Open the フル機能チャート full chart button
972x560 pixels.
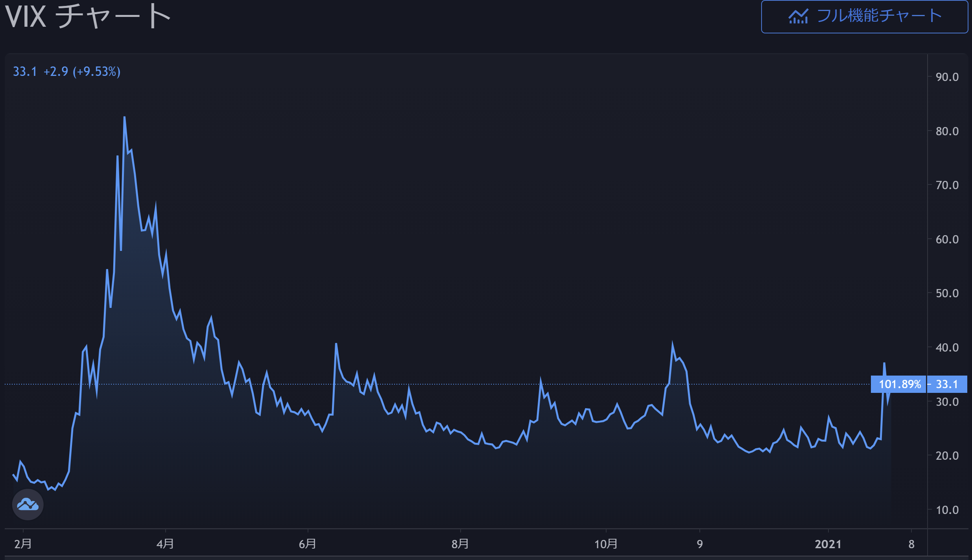pyautogui.click(x=864, y=17)
